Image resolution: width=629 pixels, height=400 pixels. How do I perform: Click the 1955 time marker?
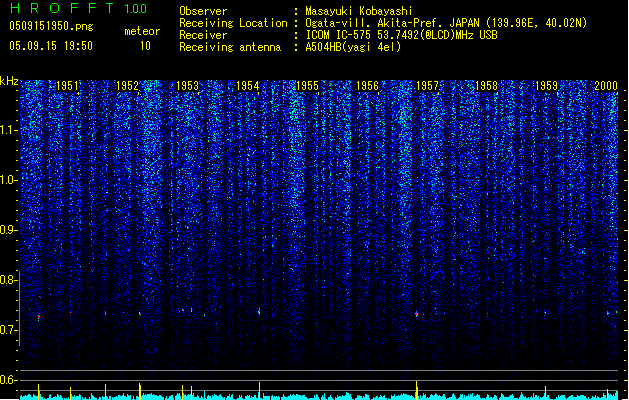307,86
